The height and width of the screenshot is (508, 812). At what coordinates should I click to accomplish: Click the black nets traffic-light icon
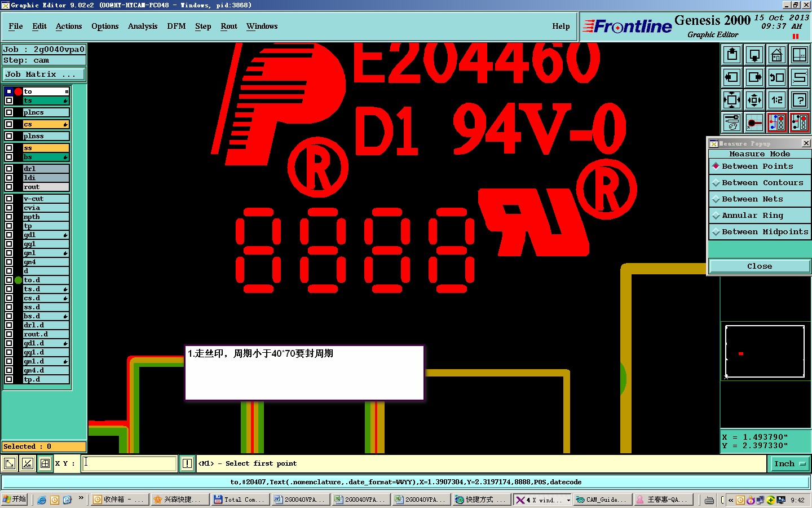click(800, 122)
